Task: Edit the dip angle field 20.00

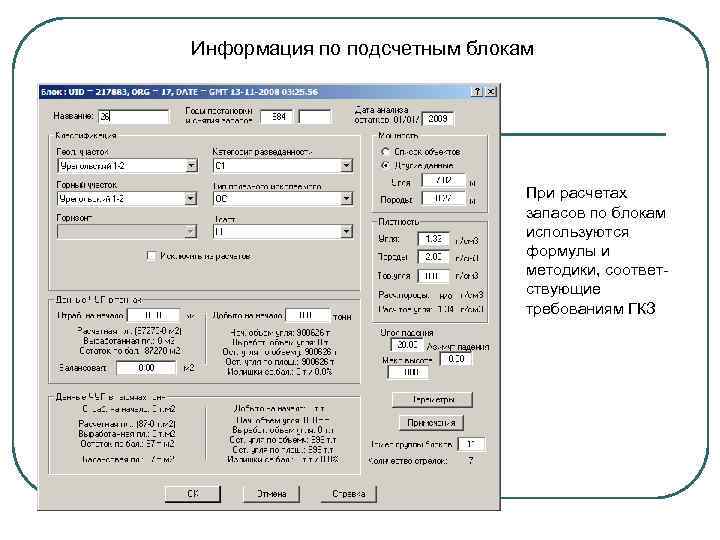Action: click(x=407, y=345)
